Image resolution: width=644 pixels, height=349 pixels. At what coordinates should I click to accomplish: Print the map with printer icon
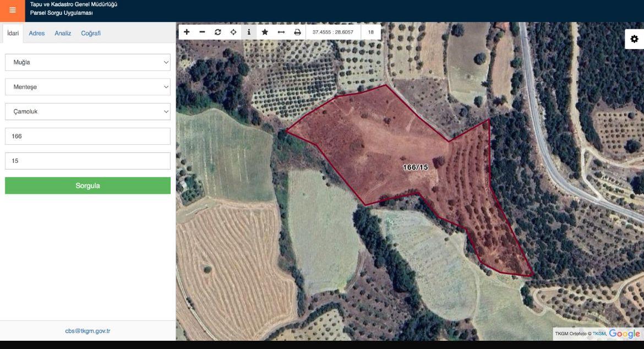(297, 32)
